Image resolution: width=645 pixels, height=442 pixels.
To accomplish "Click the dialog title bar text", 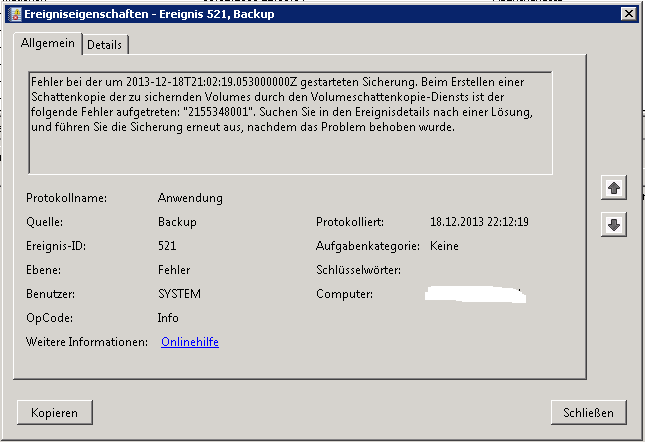I will [x=150, y=14].
